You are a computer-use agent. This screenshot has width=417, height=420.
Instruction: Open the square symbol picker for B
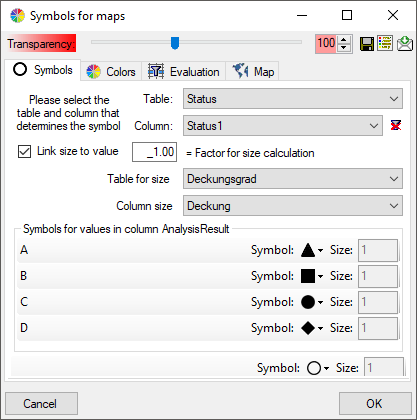tap(312, 276)
